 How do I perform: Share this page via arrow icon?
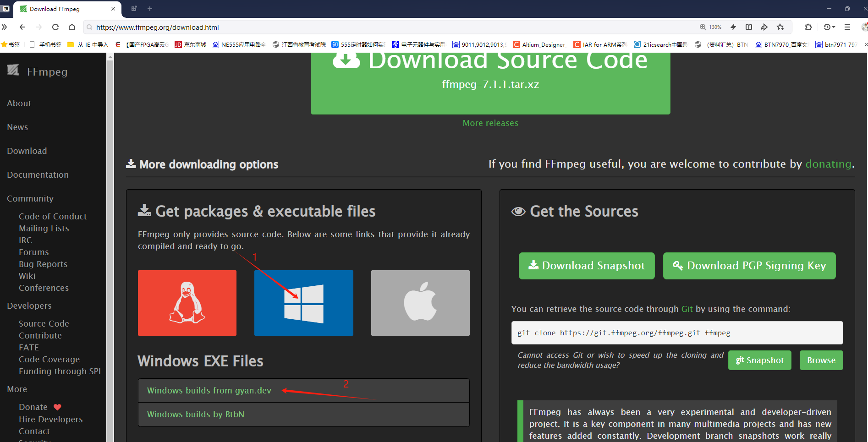(x=764, y=27)
